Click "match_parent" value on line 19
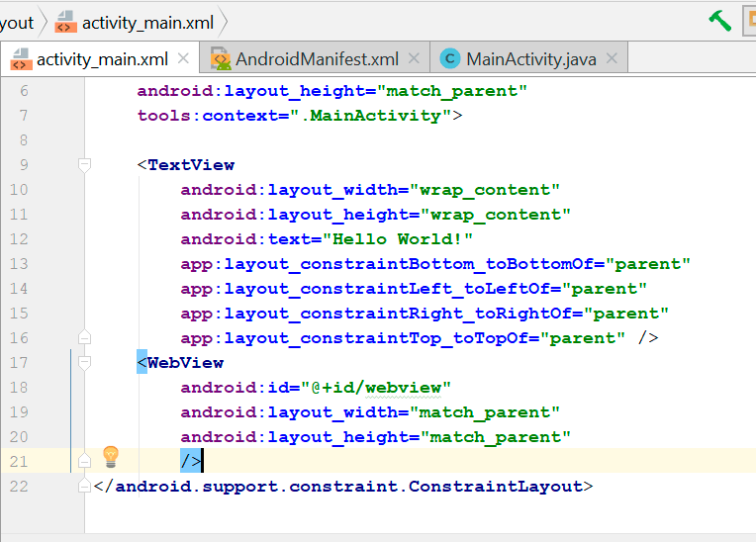This screenshot has height=542, width=756. pyautogui.click(x=485, y=412)
